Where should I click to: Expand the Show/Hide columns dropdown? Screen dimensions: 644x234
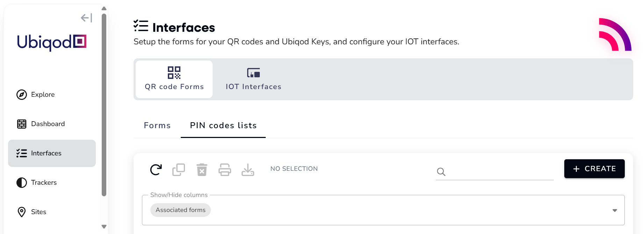point(615,210)
